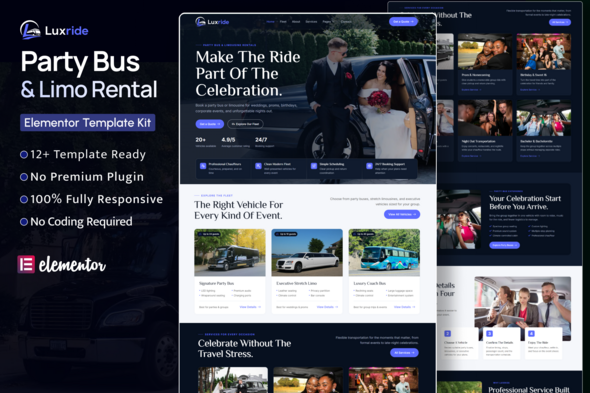Click the Elementor Template Kit label
The image size is (590, 393).
point(88,123)
